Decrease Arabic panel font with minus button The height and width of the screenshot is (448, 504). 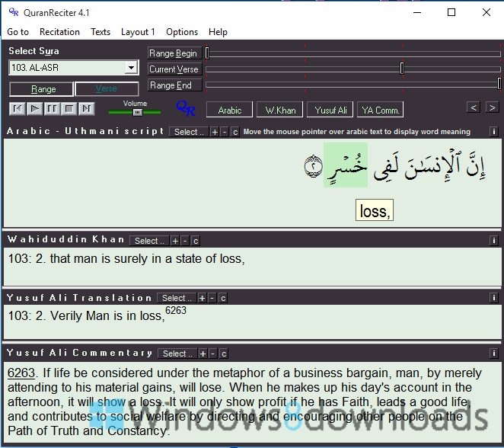(225, 132)
